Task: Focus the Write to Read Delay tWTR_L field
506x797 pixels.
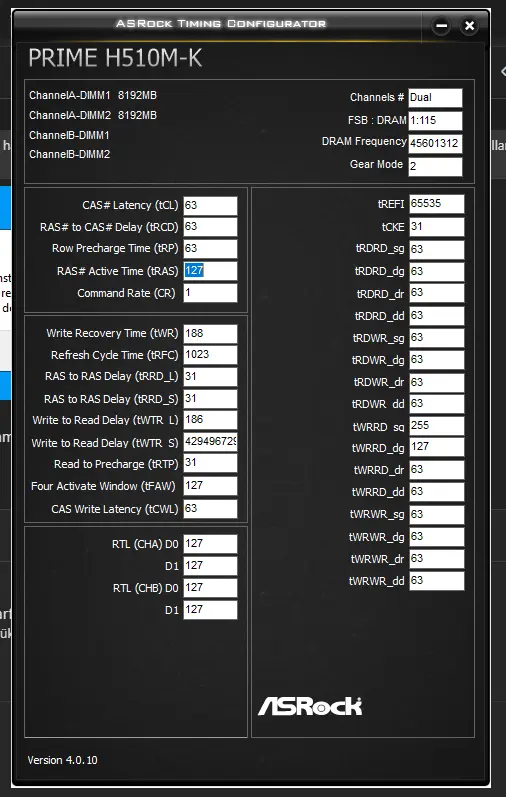Action: click(210, 420)
